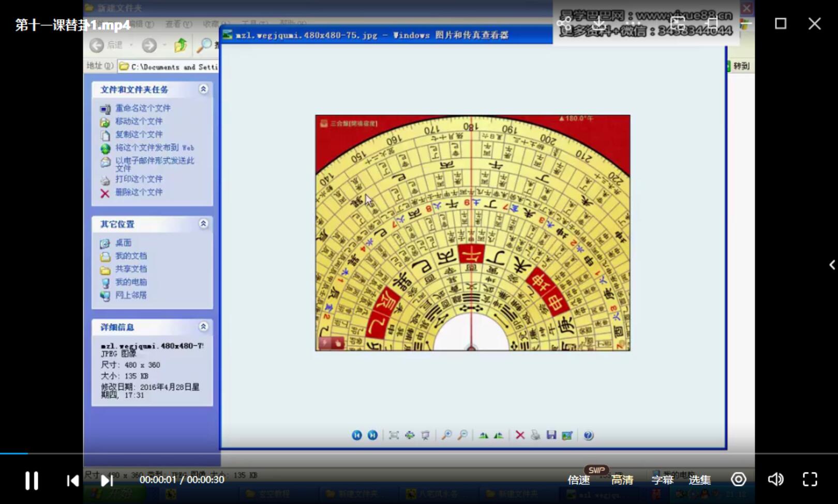Click the zoom-in magnifier in image viewer
The height and width of the screenshot is (504, 838).
tap(446, 435)
